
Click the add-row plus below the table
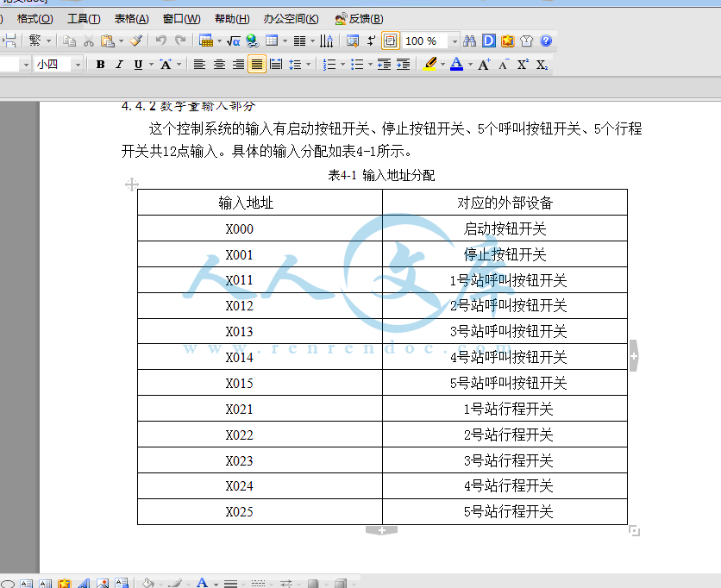click(382, 530)
